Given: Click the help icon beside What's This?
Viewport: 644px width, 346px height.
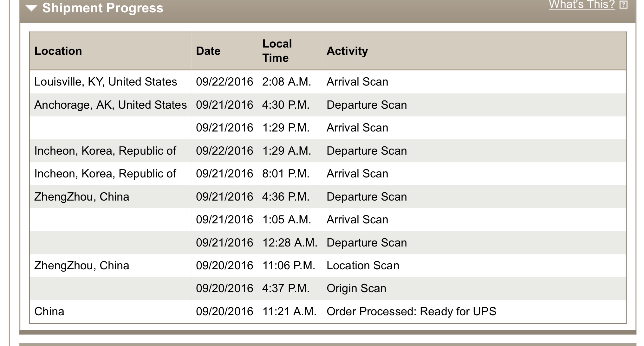Looking at the screenshot, I should 623,5.
